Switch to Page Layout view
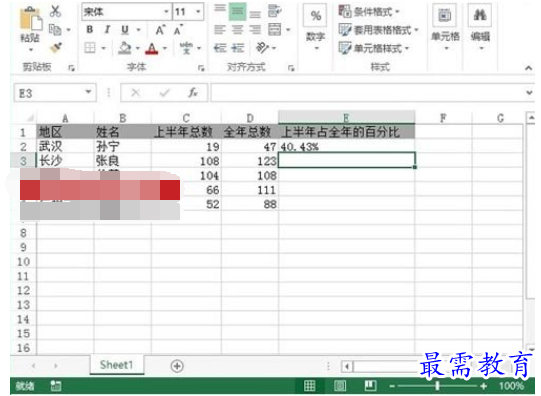 [340, 386]
